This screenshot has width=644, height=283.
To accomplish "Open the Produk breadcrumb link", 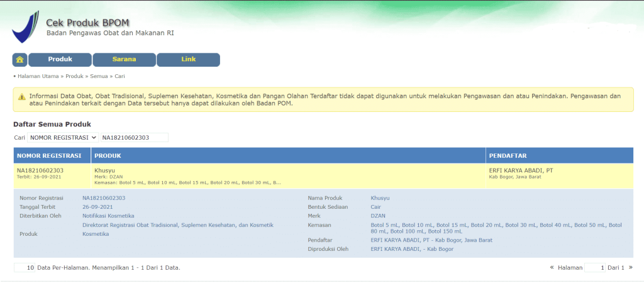I will point(74,76).
